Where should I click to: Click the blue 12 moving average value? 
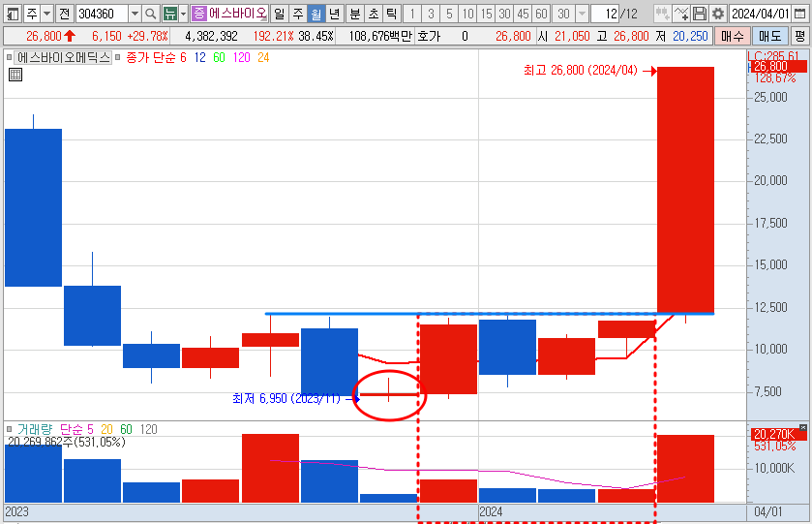point(200,57)
